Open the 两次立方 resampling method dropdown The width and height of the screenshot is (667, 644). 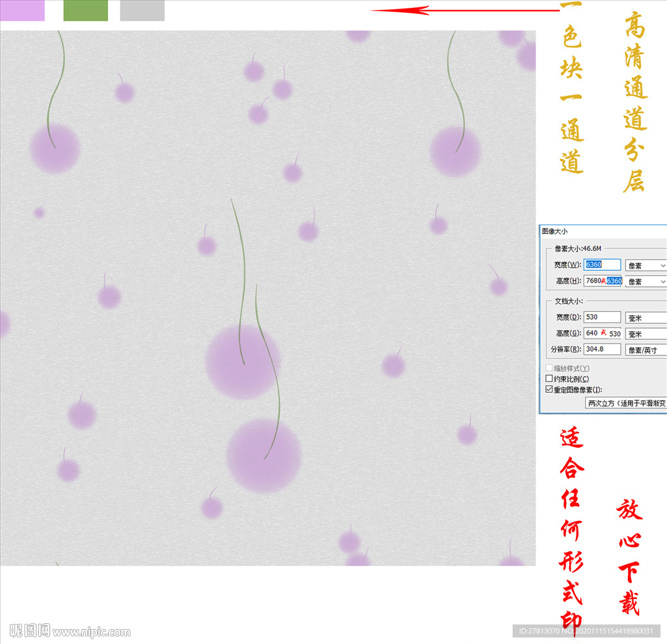coord(626,403)
